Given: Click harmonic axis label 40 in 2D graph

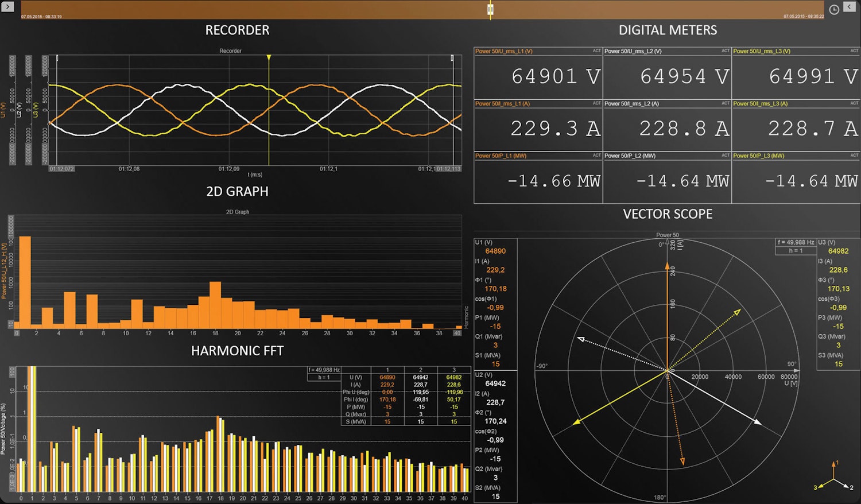Looking at the screenshot, I should pyautogui.click(x=457, y=333).
